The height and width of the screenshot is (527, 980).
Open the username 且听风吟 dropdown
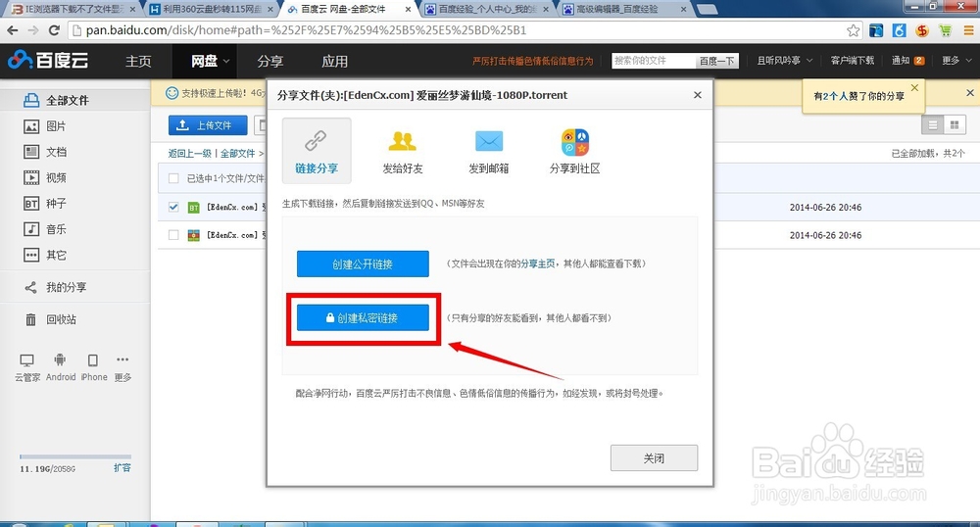[784, 61]
